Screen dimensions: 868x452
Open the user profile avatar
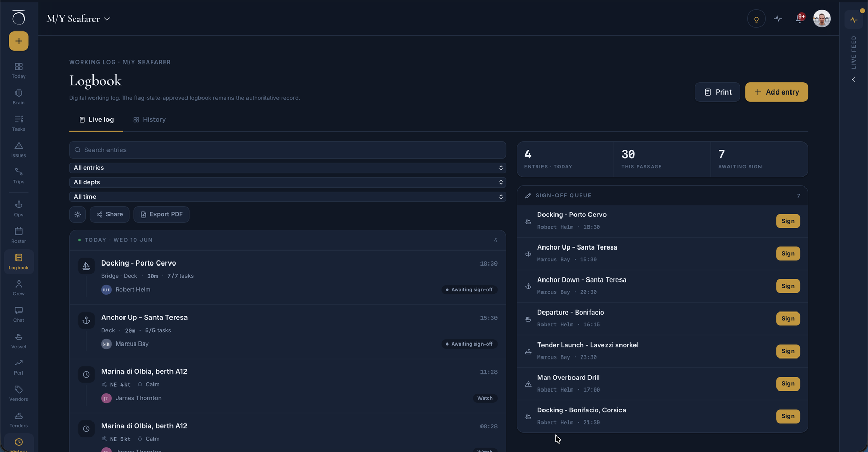[822, 19]
